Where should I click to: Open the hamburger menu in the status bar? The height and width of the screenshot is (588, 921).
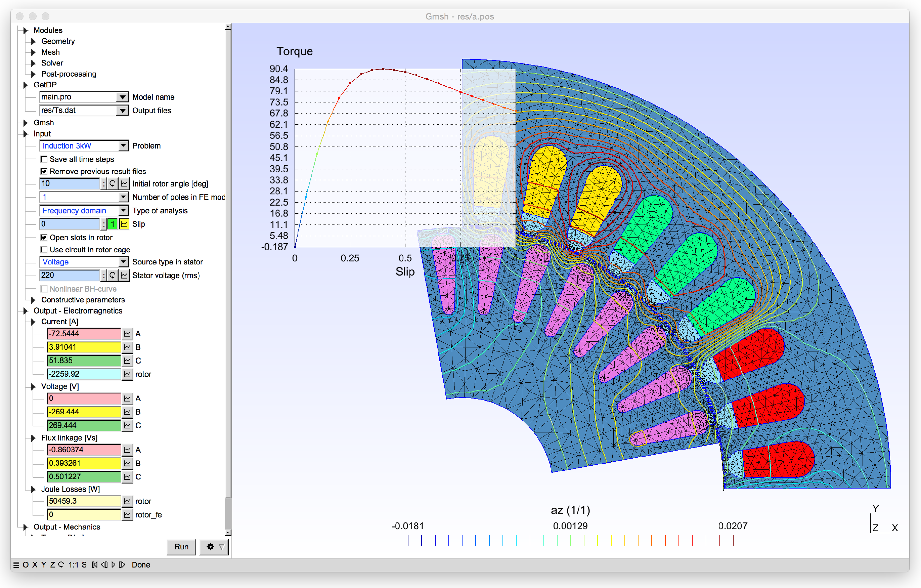coord(16,565)
